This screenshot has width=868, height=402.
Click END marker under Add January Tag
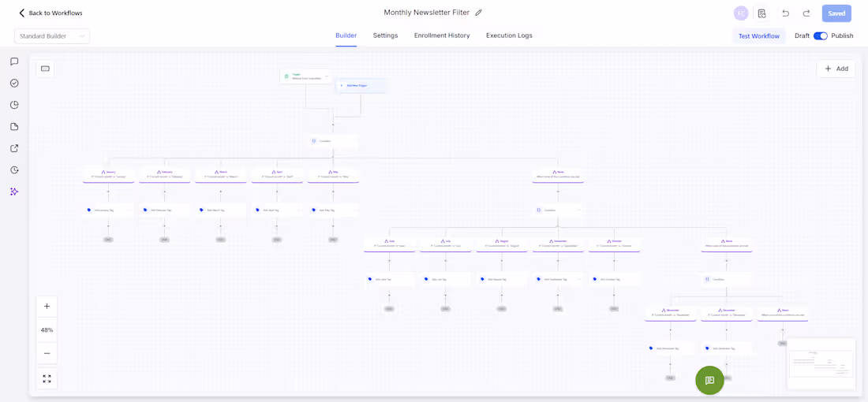109,240
